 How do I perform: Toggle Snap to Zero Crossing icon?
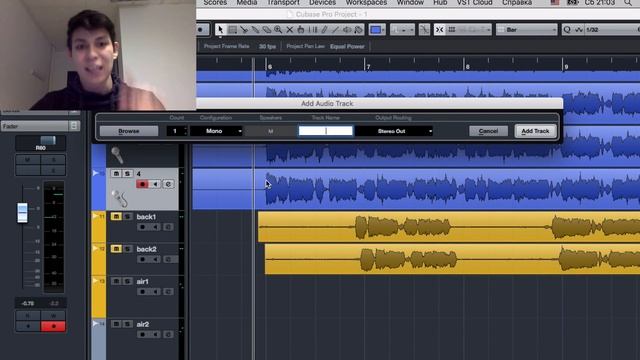point(424,29)
